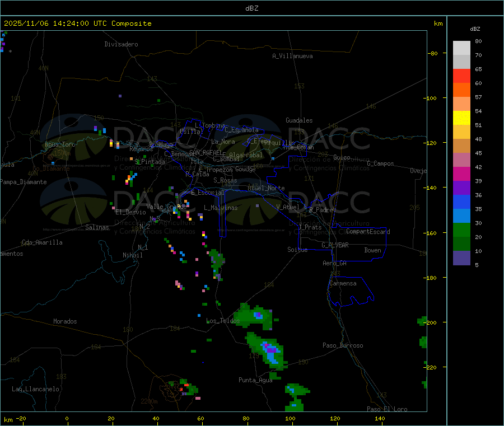Click the dBZ title at the top center
Image resolution: width=504 pixels, height=426 pixels.
pos(251,8)
